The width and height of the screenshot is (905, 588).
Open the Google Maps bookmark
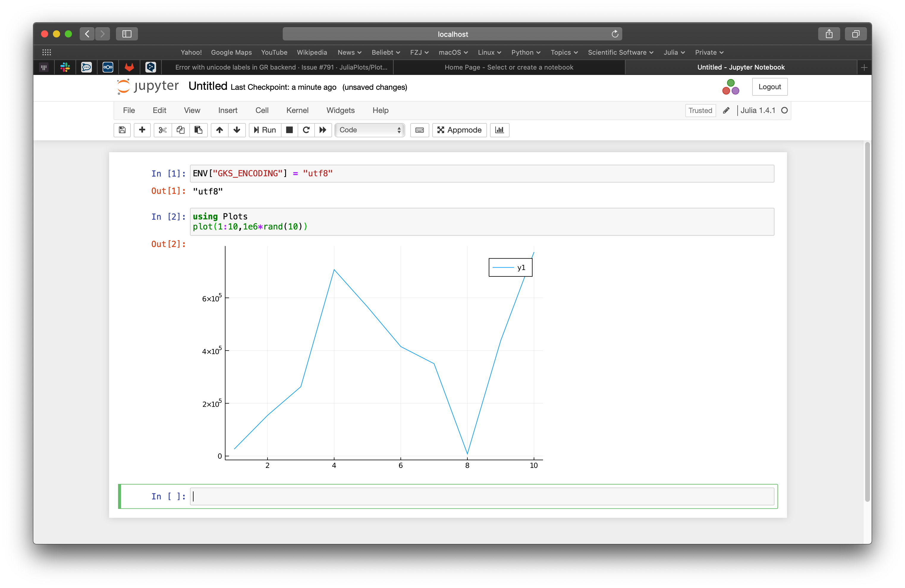231,52
